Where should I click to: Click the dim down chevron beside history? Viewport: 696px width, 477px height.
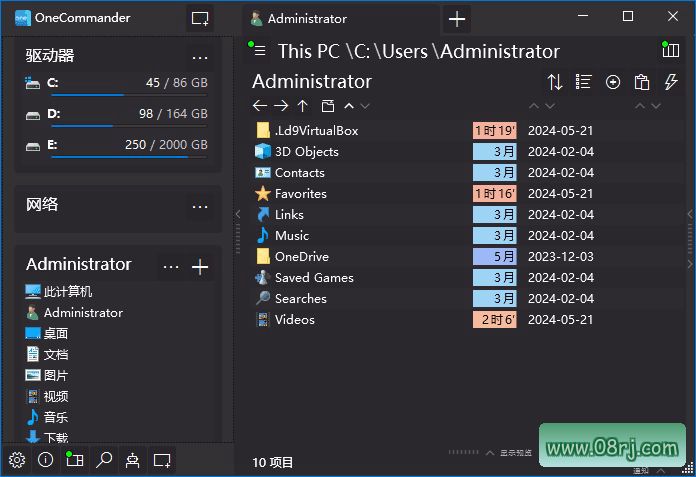pos(365,106)
